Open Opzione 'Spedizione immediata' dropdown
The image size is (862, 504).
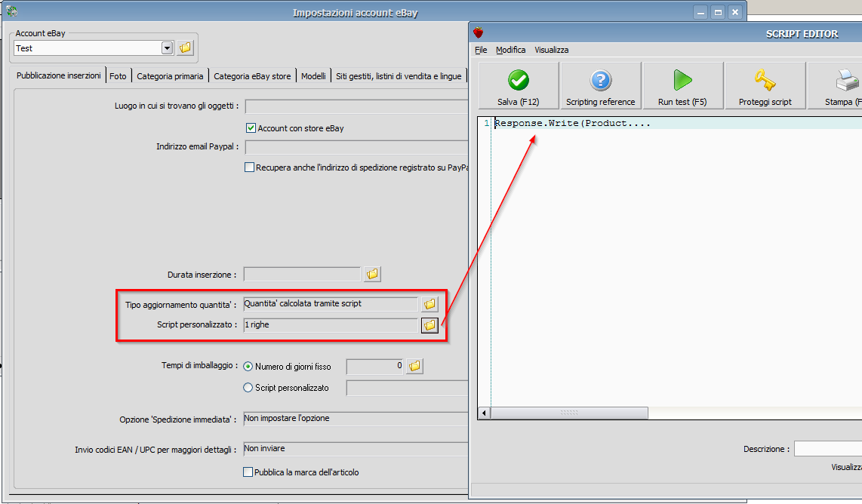point(356,419)
